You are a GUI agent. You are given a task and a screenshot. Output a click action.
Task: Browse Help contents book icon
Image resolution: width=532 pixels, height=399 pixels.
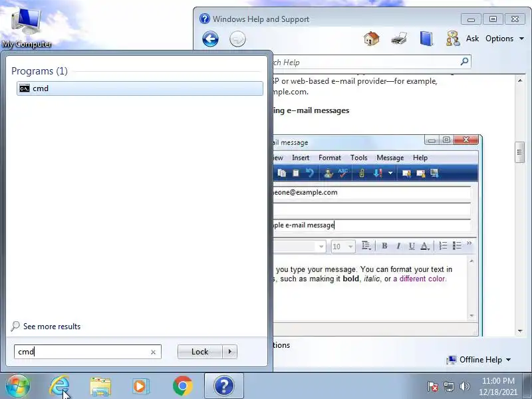point(426,39)
